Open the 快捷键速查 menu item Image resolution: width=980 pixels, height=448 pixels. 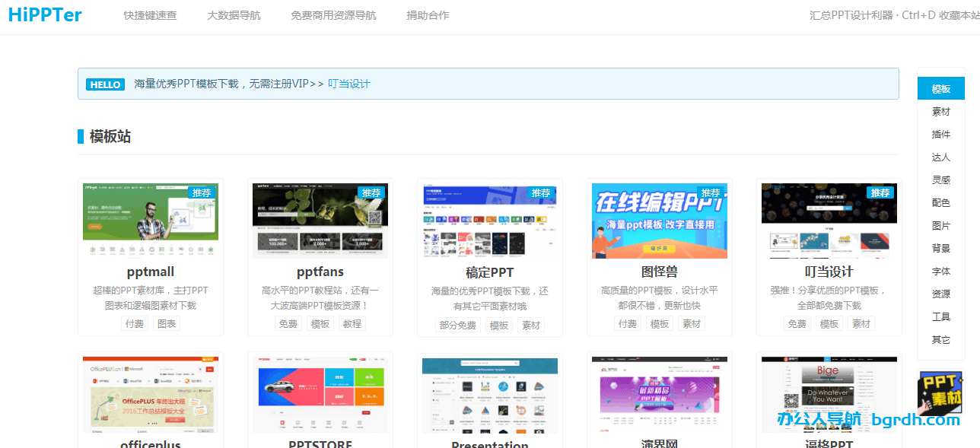coord(150,14)
